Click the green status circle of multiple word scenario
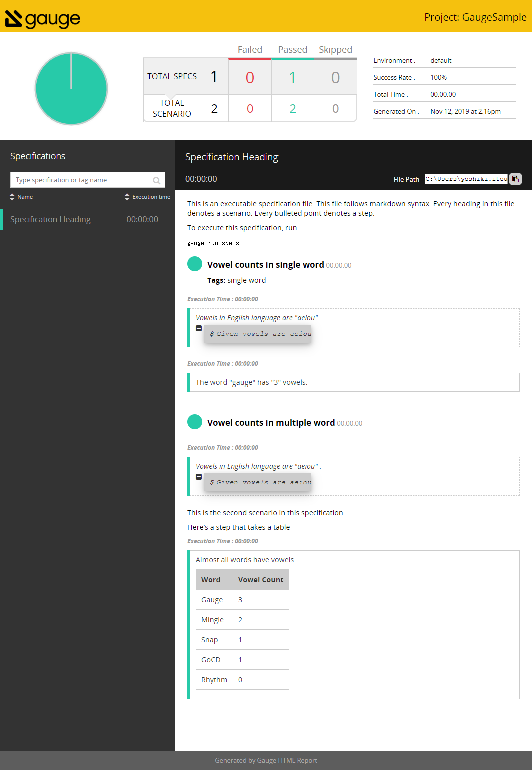 (195, 422)
